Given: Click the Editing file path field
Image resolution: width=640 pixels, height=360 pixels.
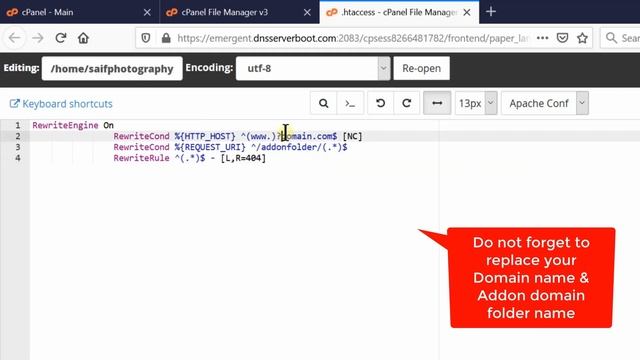Looking at the screenshot, I should 112,68.
